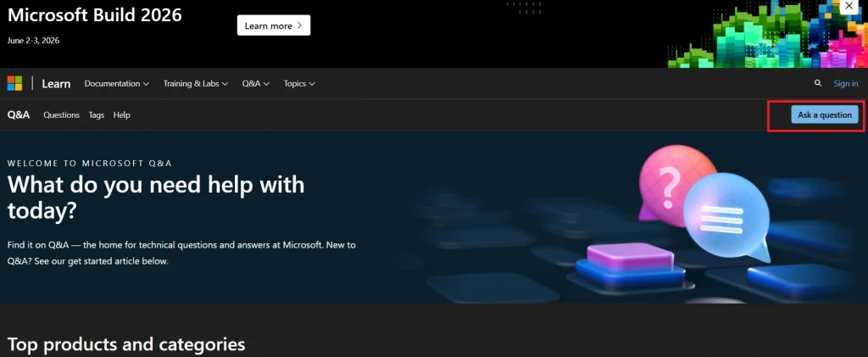Click the 'WELCOME TO MICROSOFT Q&A' text
The image size is (868, 357).
(90, 164)
